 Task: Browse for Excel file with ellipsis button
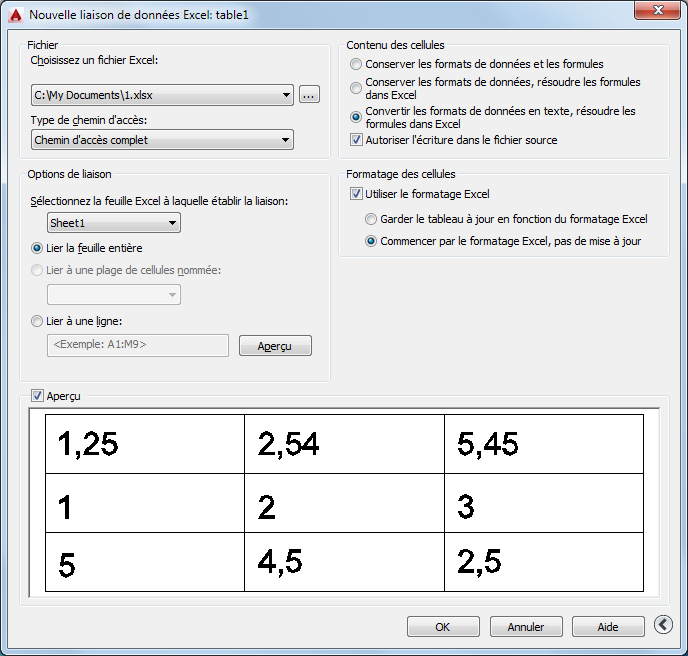[309, 95]
